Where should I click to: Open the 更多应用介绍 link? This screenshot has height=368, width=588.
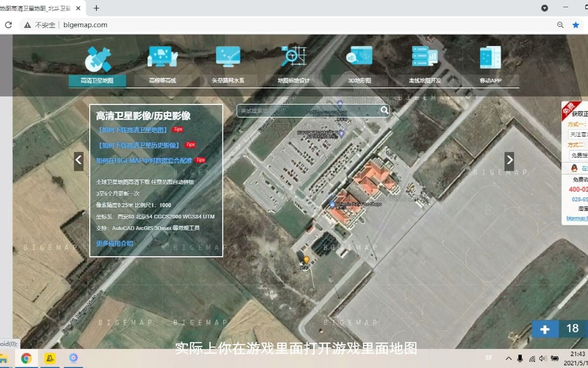[x=115, y=243]
